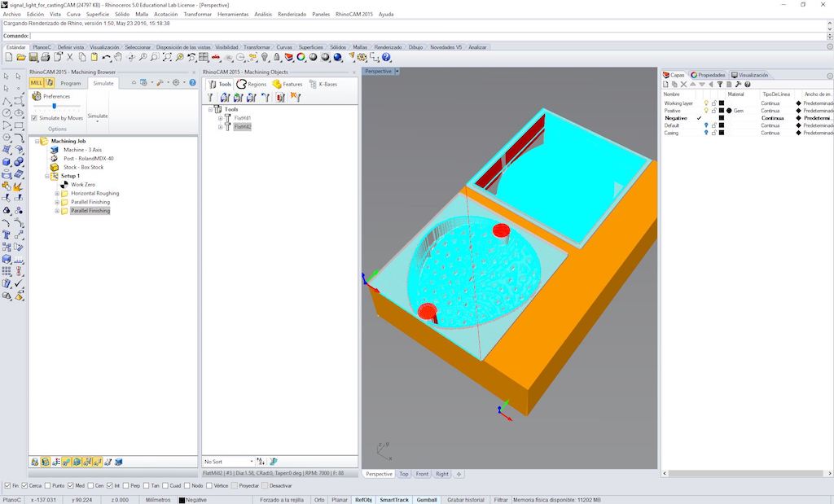834x504 pixels.
Task: Click the blue Help question mark icon in the toolbar
Action: (386, 57)
